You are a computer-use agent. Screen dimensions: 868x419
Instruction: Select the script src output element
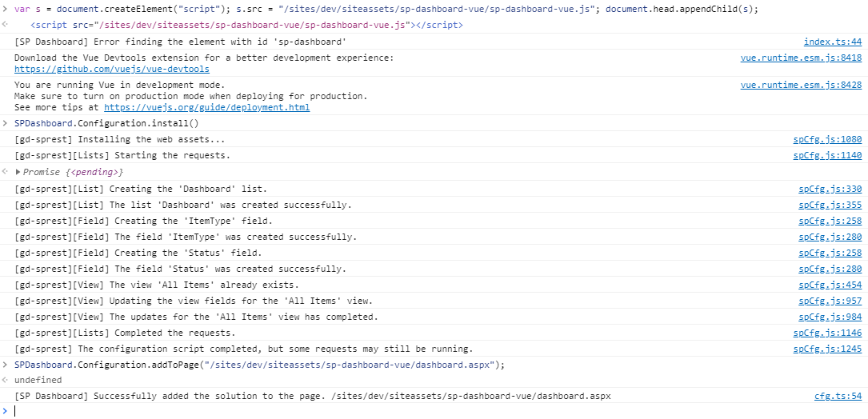[247, 25]
